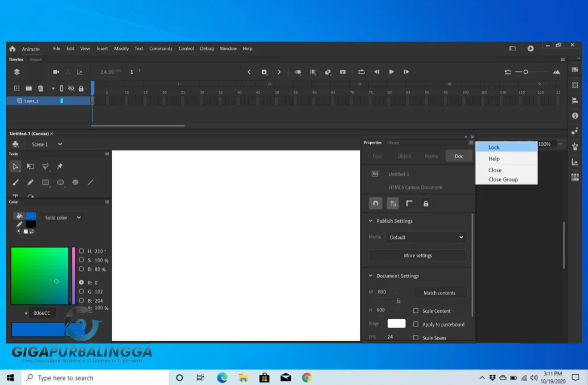Image resolution: width=588 pixels, height=385 pixels.
Task: Play the timeline animation
Action: pos(391,72)
